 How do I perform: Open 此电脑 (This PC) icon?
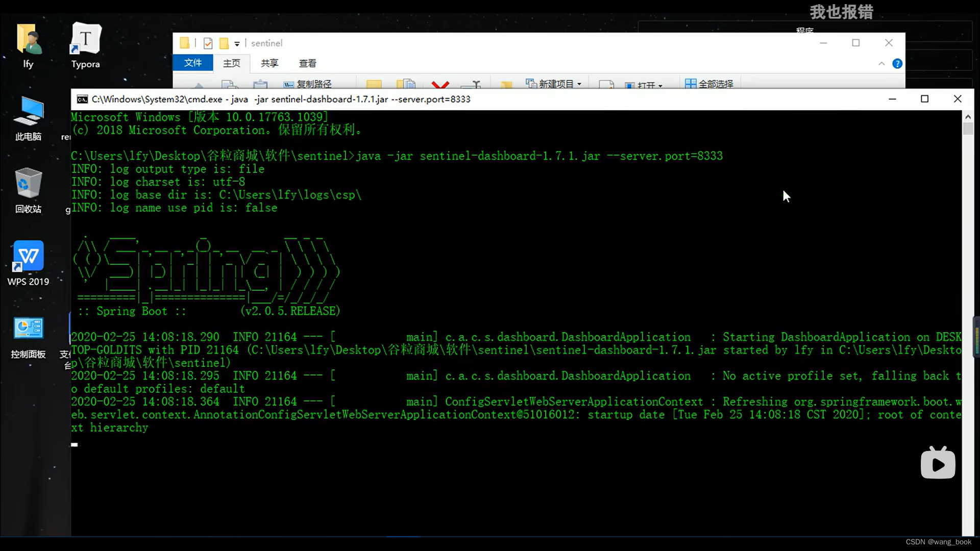[x=29, y=112]
